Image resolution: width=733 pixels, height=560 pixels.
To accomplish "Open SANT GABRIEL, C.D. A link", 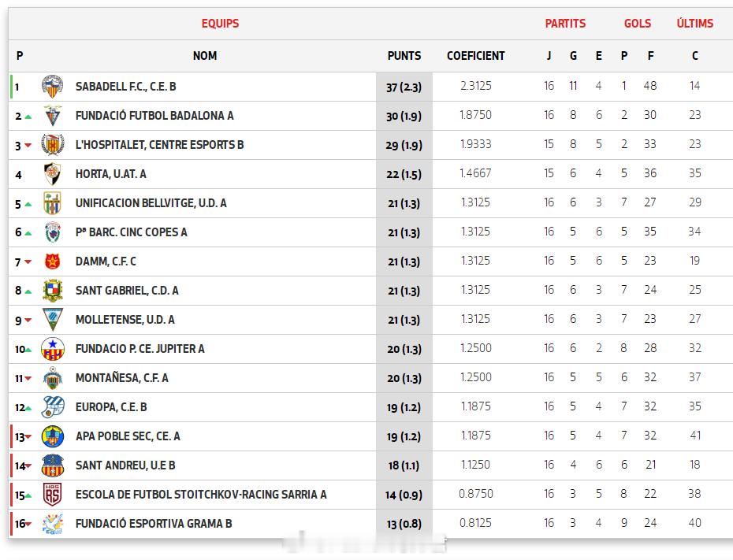I will (127, 291).
